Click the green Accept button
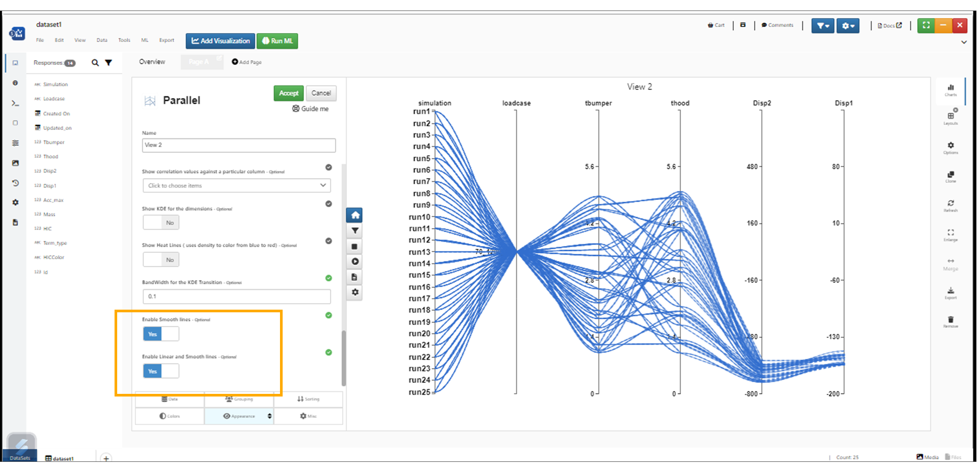This screenshot has height=468, width=980. click(288, 93)
